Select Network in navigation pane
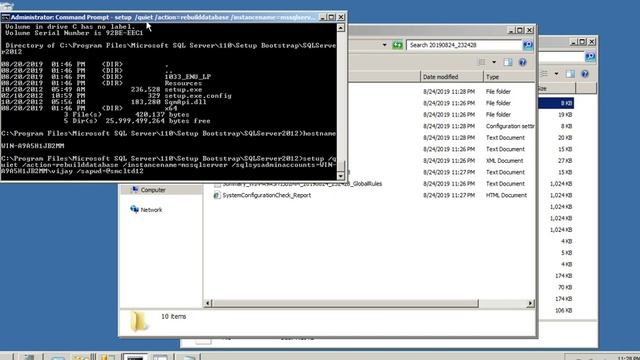 coord(151,209)
